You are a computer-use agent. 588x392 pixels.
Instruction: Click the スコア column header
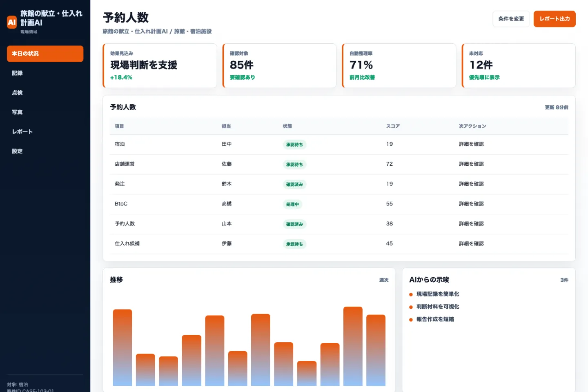click(x=393, y=126)
